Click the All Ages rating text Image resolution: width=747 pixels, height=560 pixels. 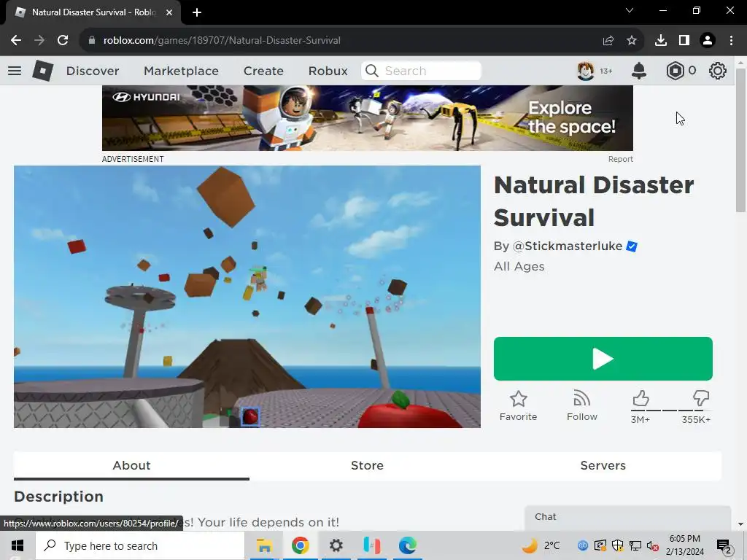point(519,267)
